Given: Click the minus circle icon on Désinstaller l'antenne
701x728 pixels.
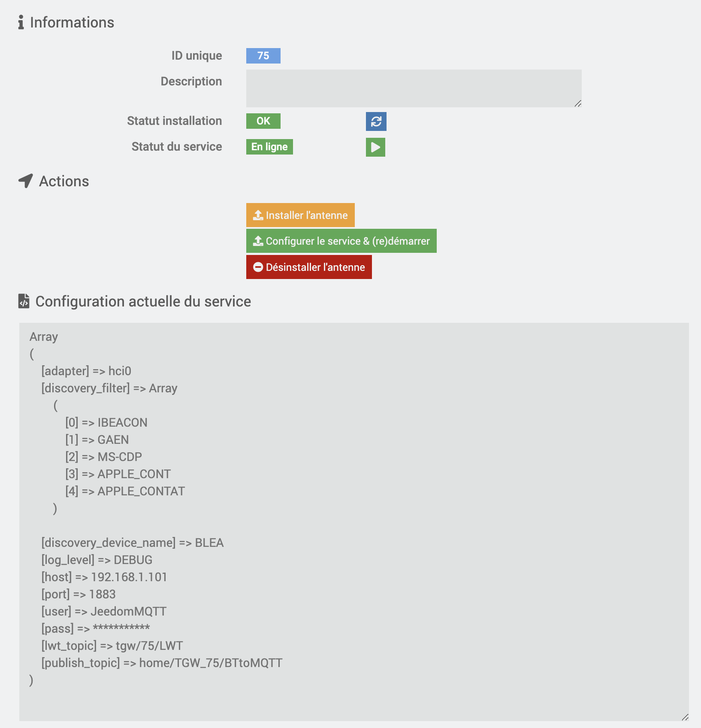Looking at the screenshot, I should [258, 267].
